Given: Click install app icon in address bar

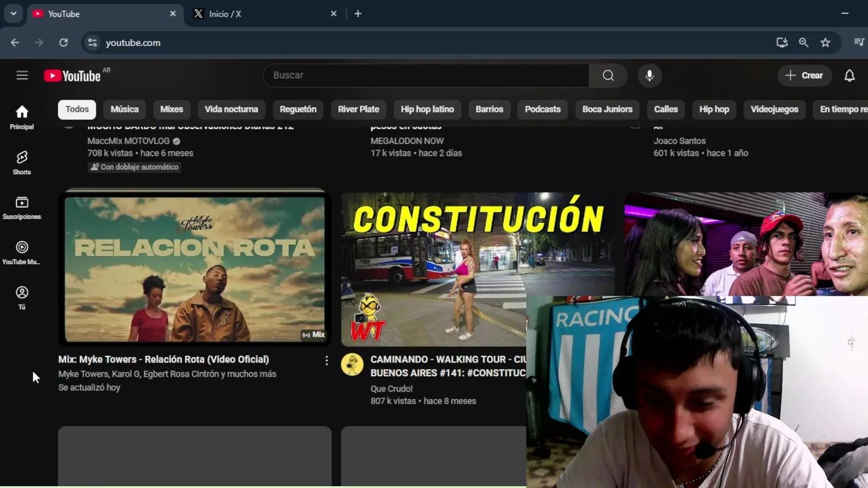Looking at the screenshot, I should (x=782, y=42).
